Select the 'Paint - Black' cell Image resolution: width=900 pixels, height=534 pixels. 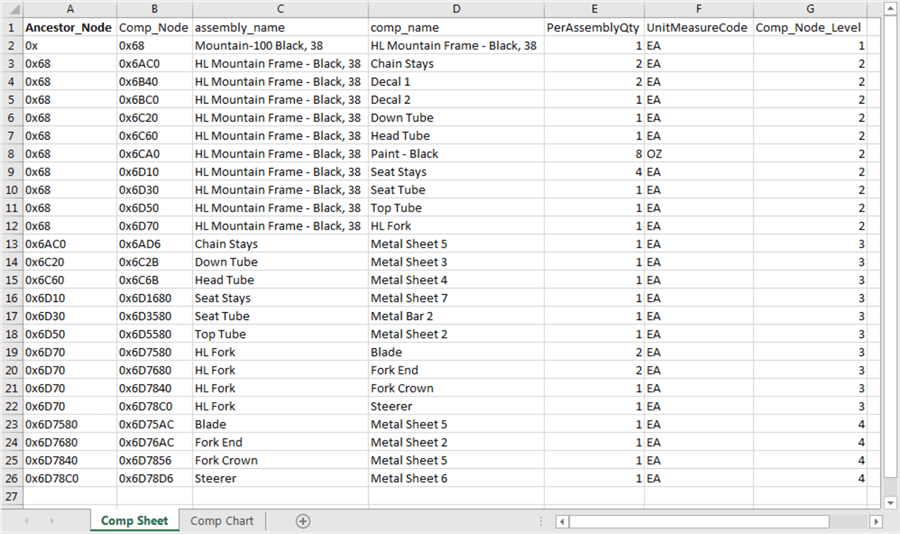click(x=456, y=154)
